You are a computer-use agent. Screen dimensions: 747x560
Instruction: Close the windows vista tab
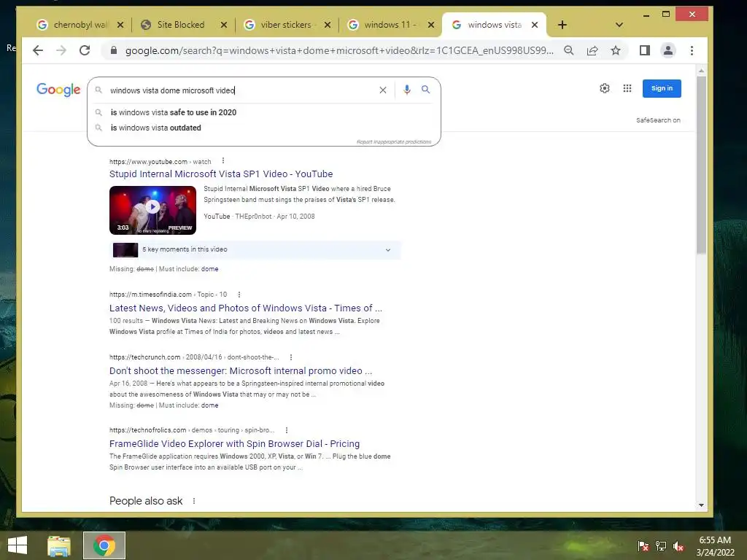click(x=535, y=25)
